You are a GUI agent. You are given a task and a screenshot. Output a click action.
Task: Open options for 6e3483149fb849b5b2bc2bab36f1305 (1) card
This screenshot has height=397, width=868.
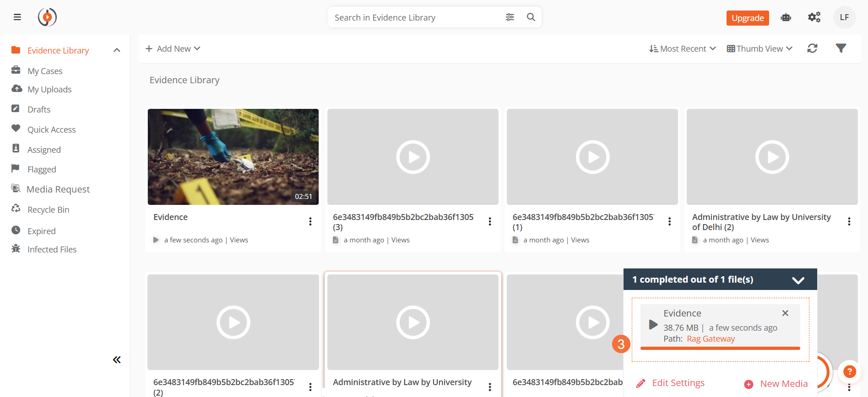click(669, 222)
